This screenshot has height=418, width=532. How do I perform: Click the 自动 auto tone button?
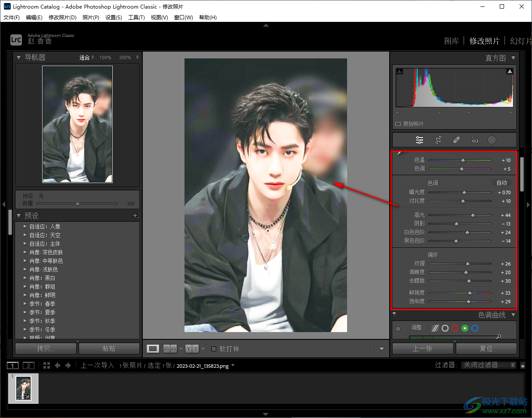pyautogui.click(x=502, y=183)
